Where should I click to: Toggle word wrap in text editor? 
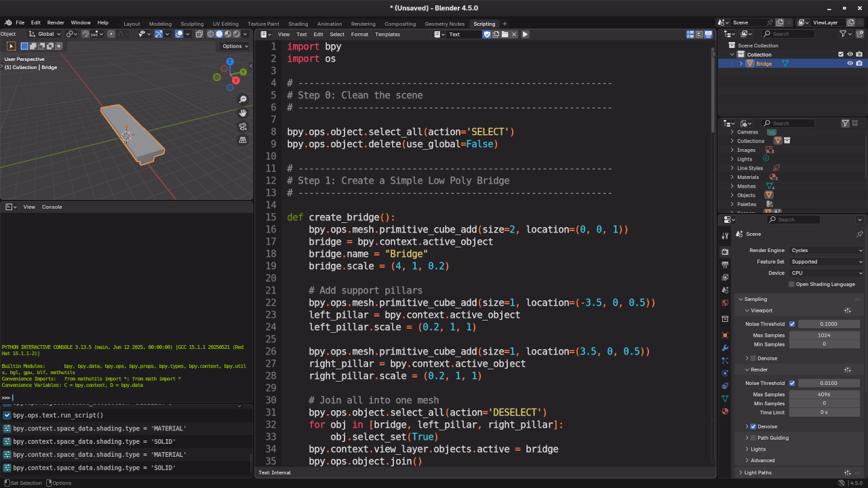[699, 34]
